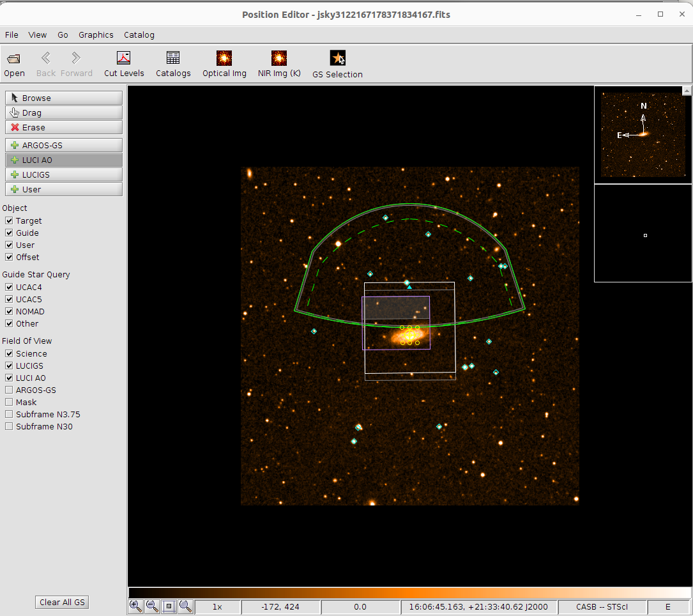This screenshot has width=693, height=616.
Task: Enable the ARGOS-GS field of view checkbox
Action: (9, 390)
